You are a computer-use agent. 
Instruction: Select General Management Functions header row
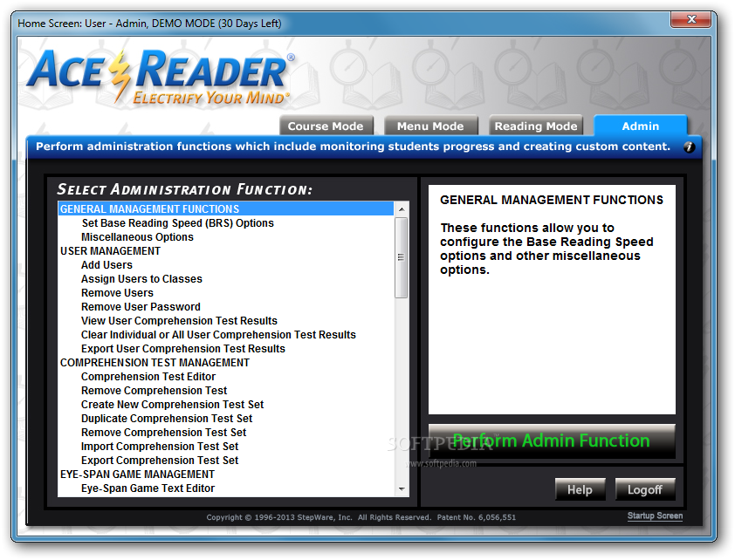pos(226,208)
